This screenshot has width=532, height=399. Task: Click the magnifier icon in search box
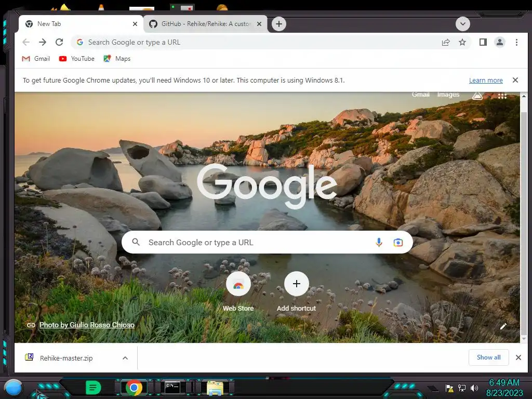pos(136,242)
